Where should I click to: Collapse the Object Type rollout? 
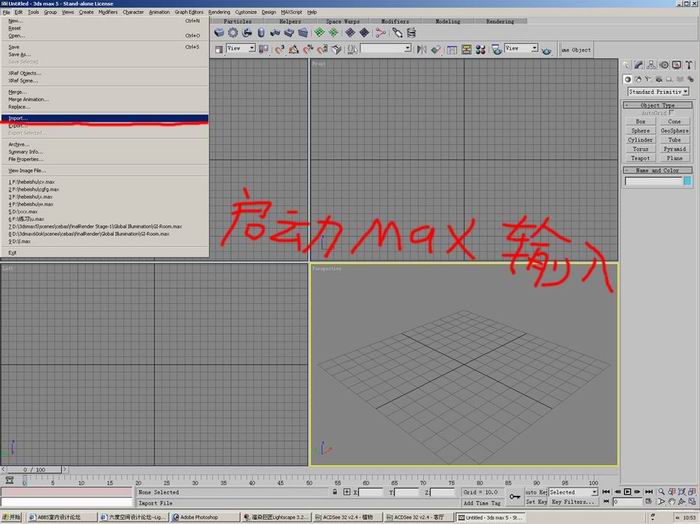[658, 105]
